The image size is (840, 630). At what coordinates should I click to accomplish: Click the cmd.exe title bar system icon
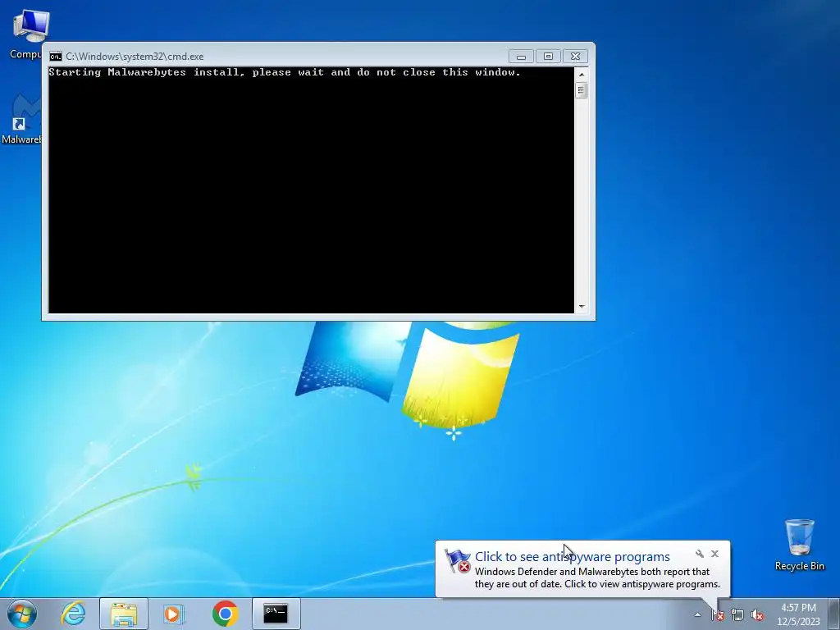(x=55, y=57)
